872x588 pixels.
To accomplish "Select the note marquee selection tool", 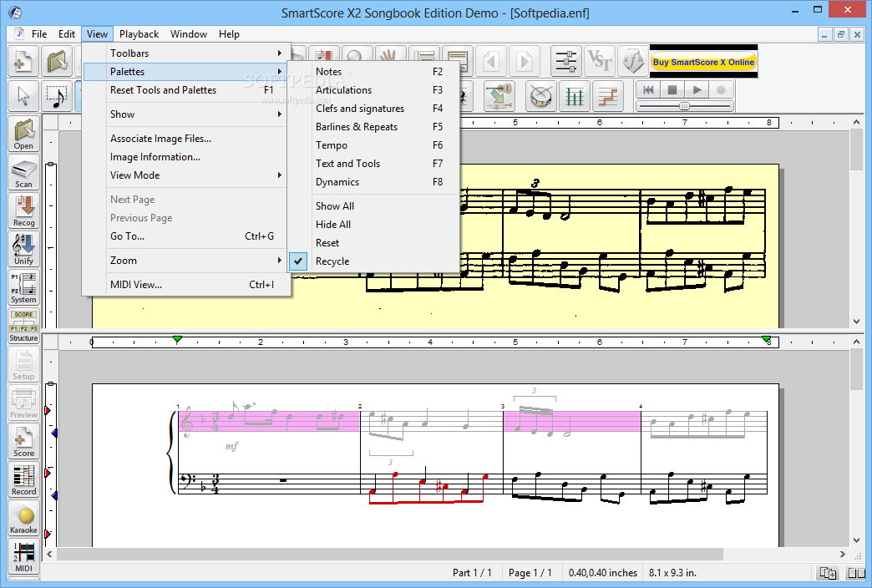I will tap(56, 96).
